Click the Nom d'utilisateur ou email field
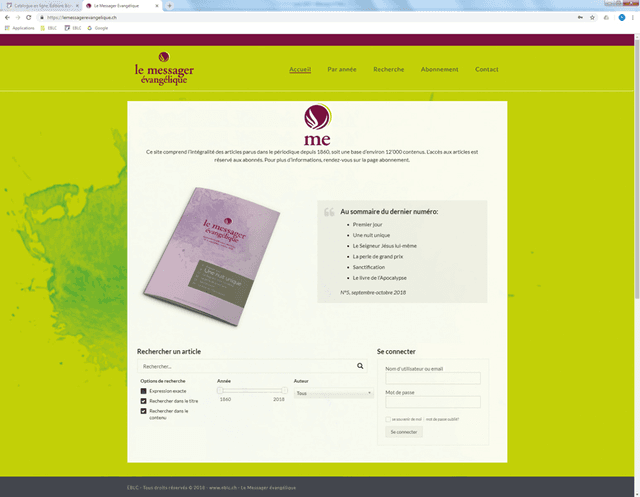 433,378
